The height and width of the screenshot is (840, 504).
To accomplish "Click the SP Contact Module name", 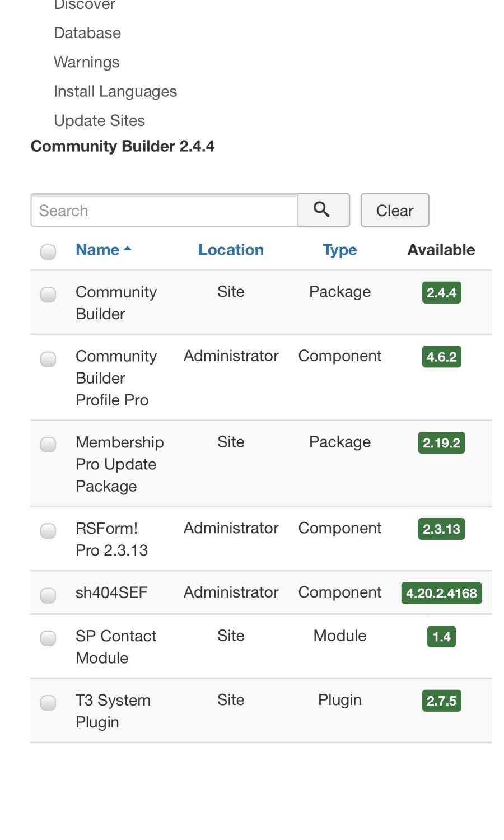I will click(x=116, y=647).
